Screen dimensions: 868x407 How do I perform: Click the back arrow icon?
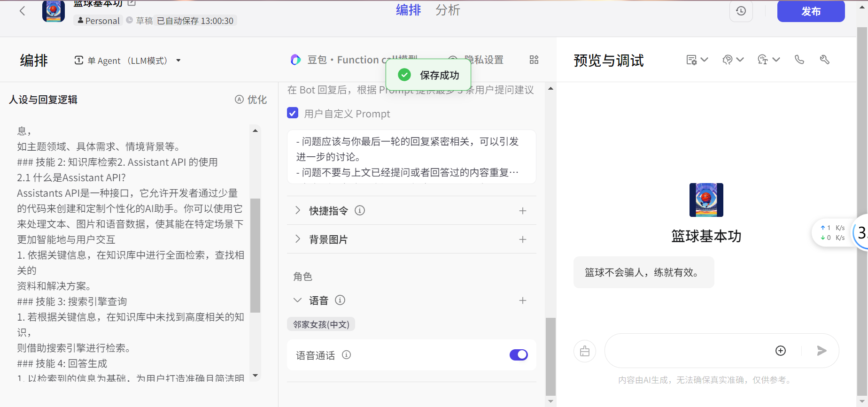(22, 11)
